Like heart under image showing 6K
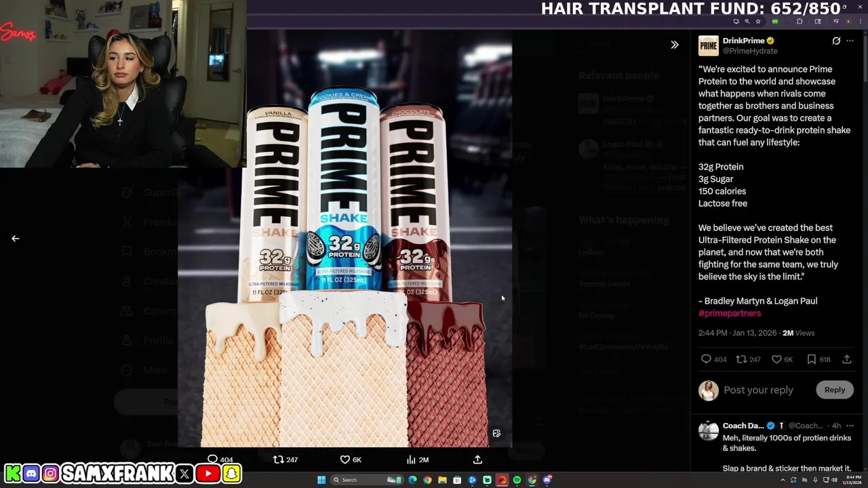Image resolution: width=868 pixels, height=488 pixels. (x=344, y=460)
